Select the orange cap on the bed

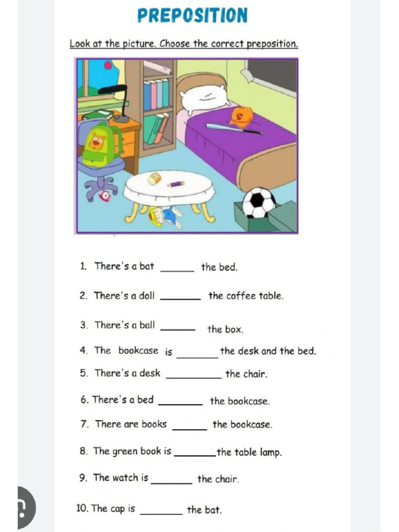point(241,116)
